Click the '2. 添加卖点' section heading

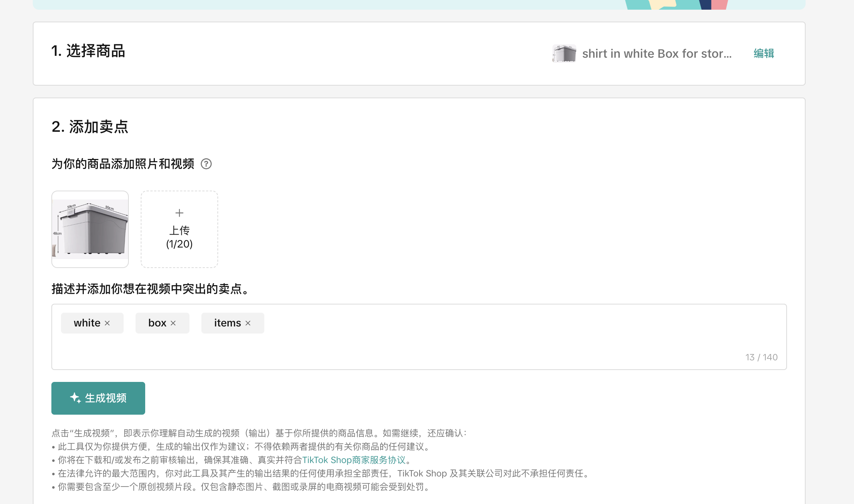coord(90,127)
